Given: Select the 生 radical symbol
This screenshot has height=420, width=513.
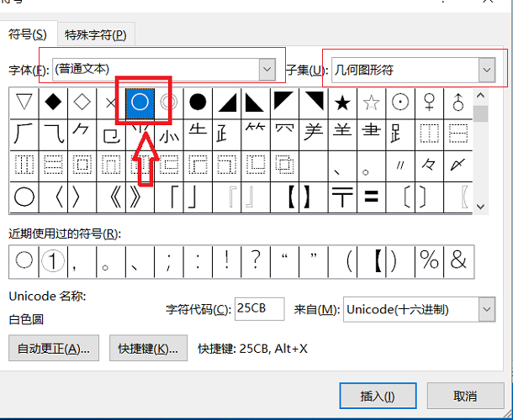Looking at the screenshot, I should coord(198,134).
